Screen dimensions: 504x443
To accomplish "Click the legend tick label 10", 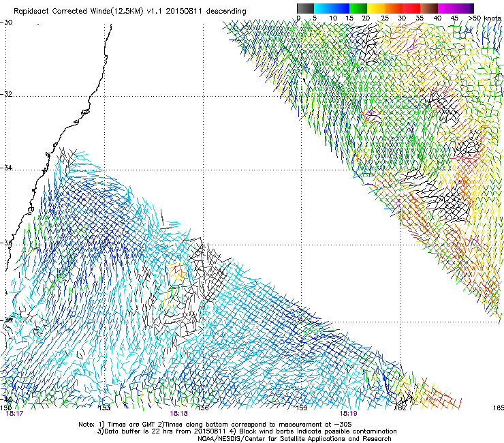I will click(x=333, y=18).
